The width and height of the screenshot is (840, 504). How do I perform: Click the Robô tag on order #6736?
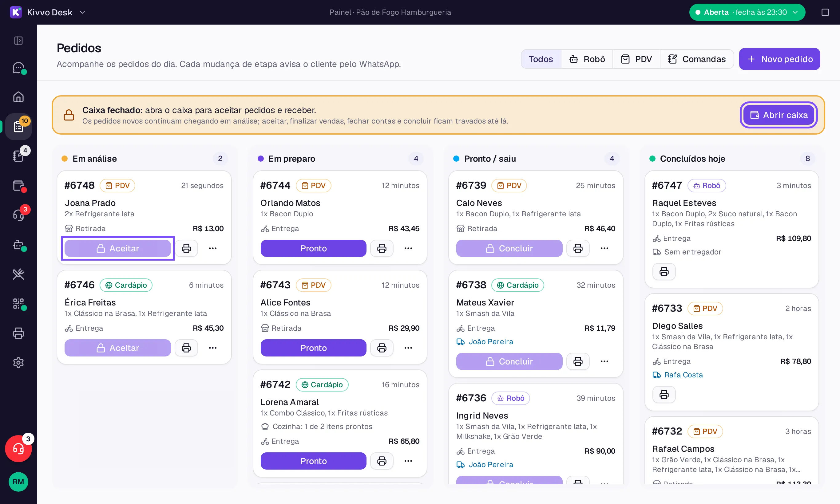click(x=510, y=398)
